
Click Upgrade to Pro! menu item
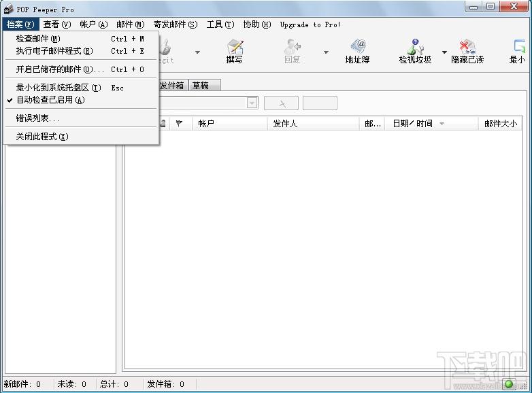point(310,24)
